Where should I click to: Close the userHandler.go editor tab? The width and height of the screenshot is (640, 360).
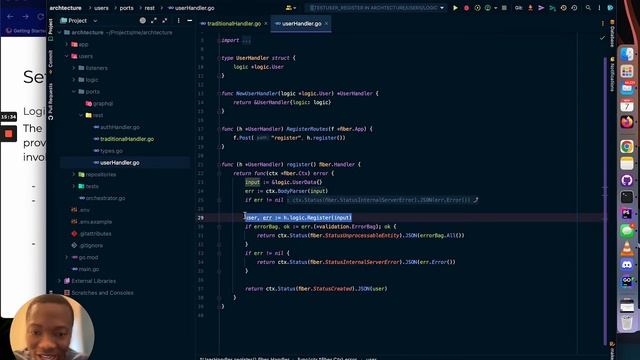click(x=326, y=24)
